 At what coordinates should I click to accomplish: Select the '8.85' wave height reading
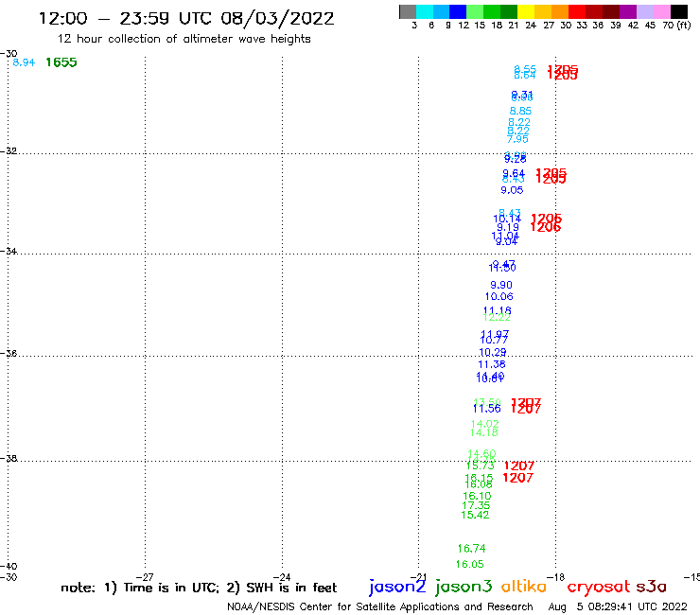[520, 111]
